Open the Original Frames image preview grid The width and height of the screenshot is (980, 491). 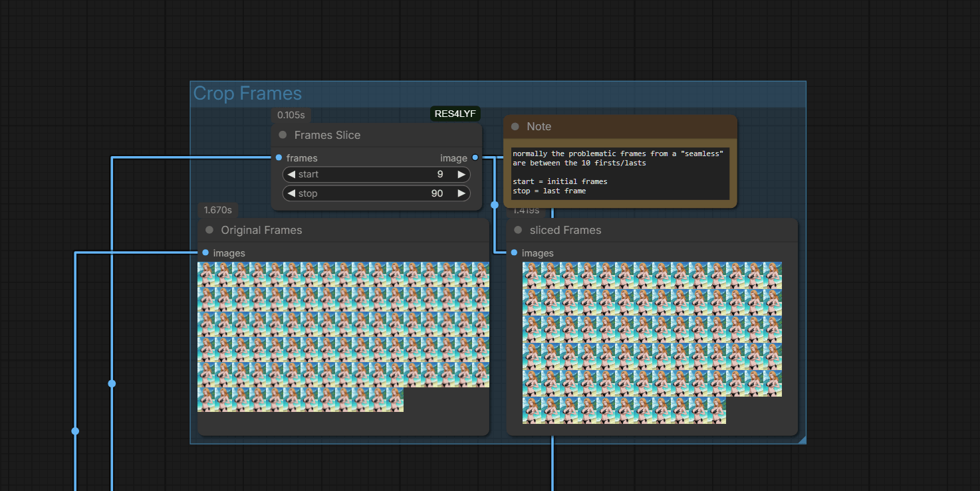click(x=343, y=337)
